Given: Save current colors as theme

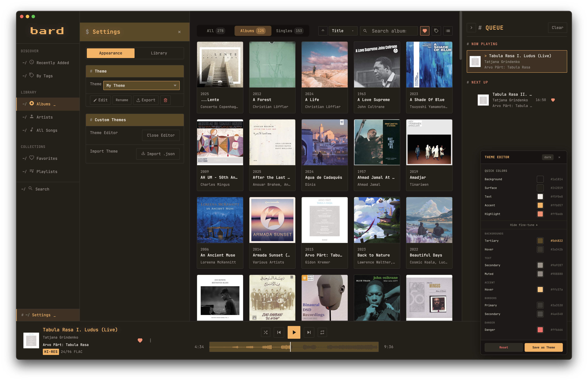Looking at the screenshot, I should pyautogui.click(x=544, y=347).
